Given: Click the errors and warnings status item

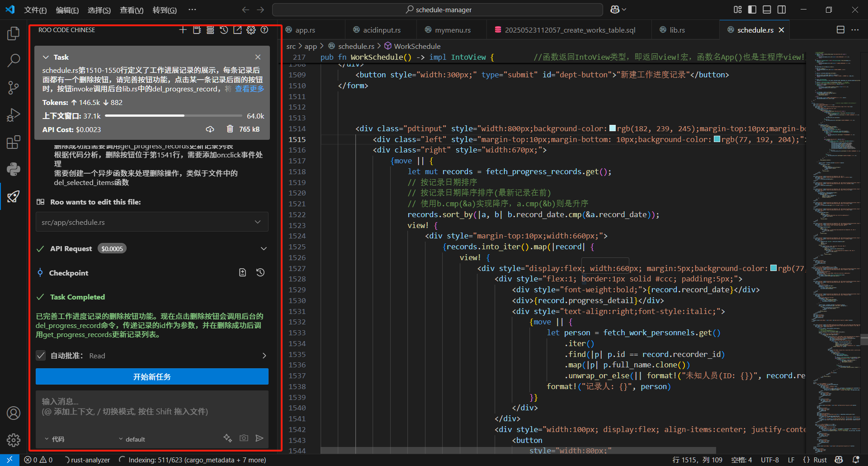Looking at the screenshot, I should click(x=38, y=460).
